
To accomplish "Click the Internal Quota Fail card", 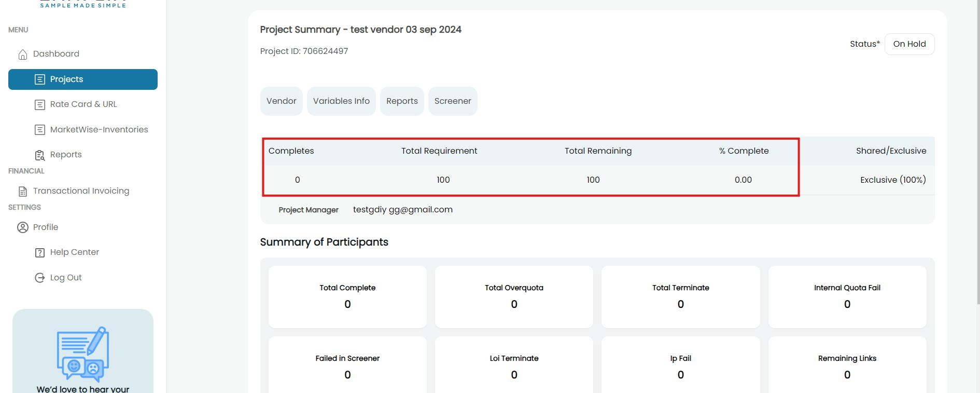I will pyautogui.click(x=847, y=297).
